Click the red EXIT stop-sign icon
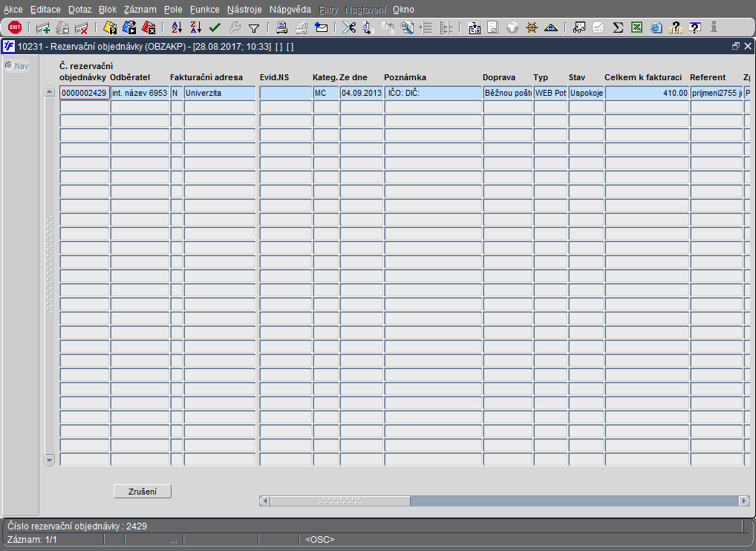Viewport: 756px width, 551px height. (15, 27)
